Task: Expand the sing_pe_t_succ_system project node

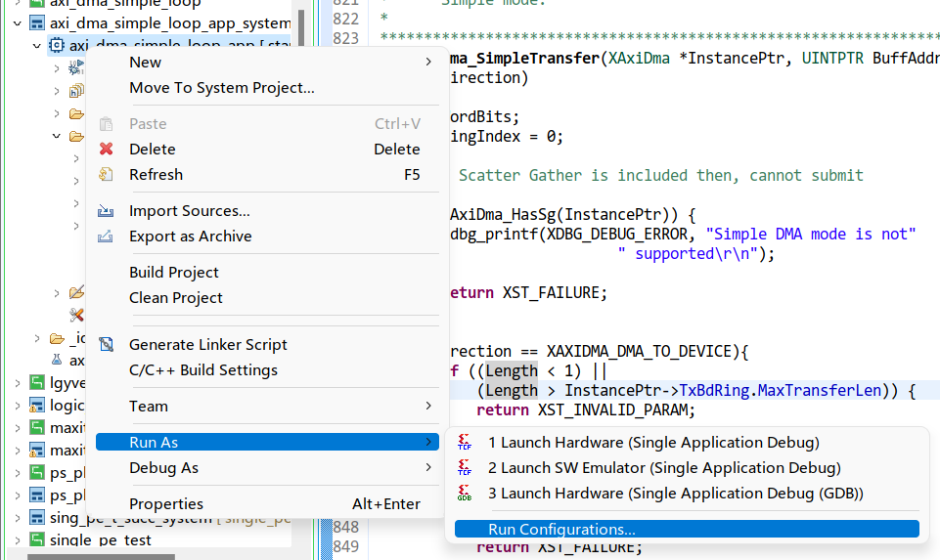Action: [x=18, y=517]
